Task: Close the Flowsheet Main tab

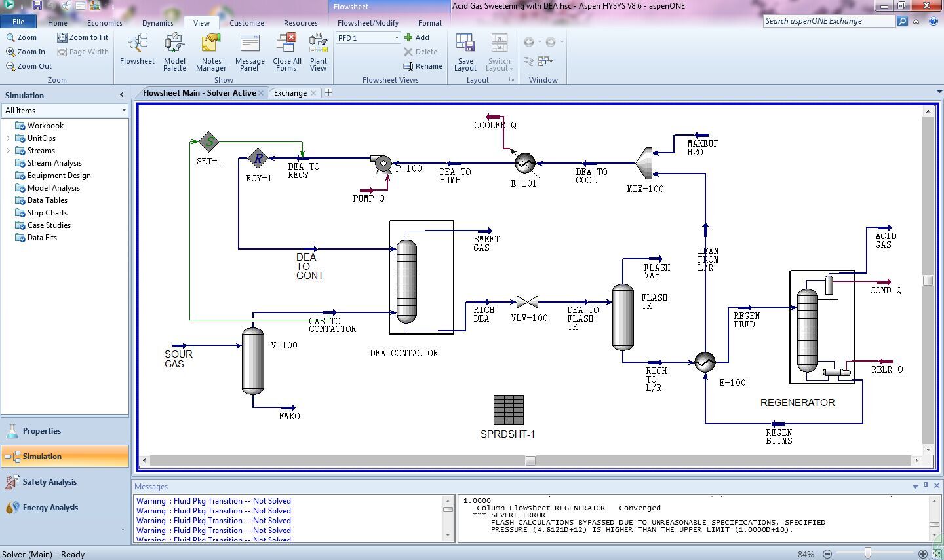Action: [x=261, y=93]
